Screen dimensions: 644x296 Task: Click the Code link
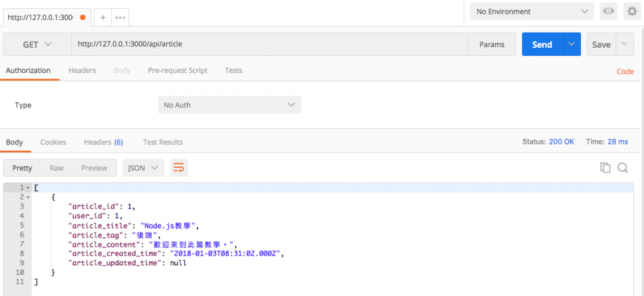tap(625, 72)
